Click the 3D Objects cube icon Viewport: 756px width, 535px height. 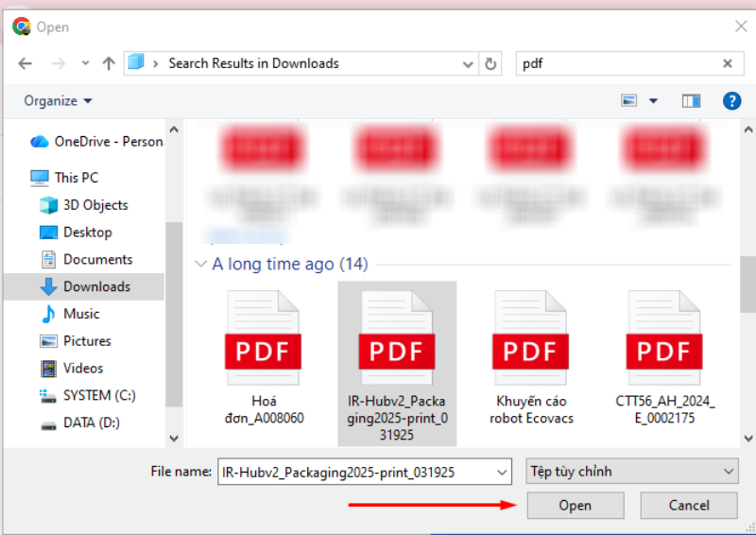[48, 205]
